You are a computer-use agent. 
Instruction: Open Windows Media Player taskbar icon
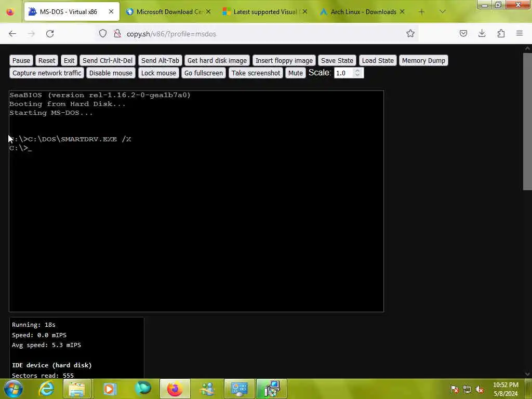tap(109, 389)
